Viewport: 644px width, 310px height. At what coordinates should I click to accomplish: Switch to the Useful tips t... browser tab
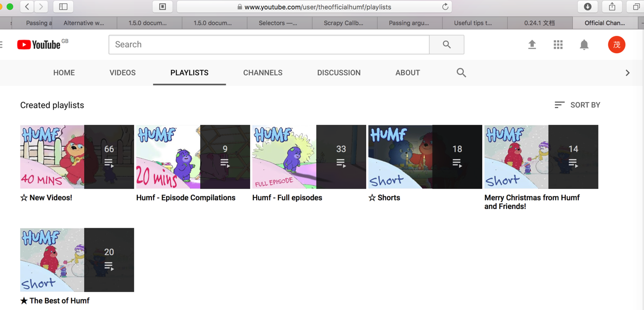point(475,23)
